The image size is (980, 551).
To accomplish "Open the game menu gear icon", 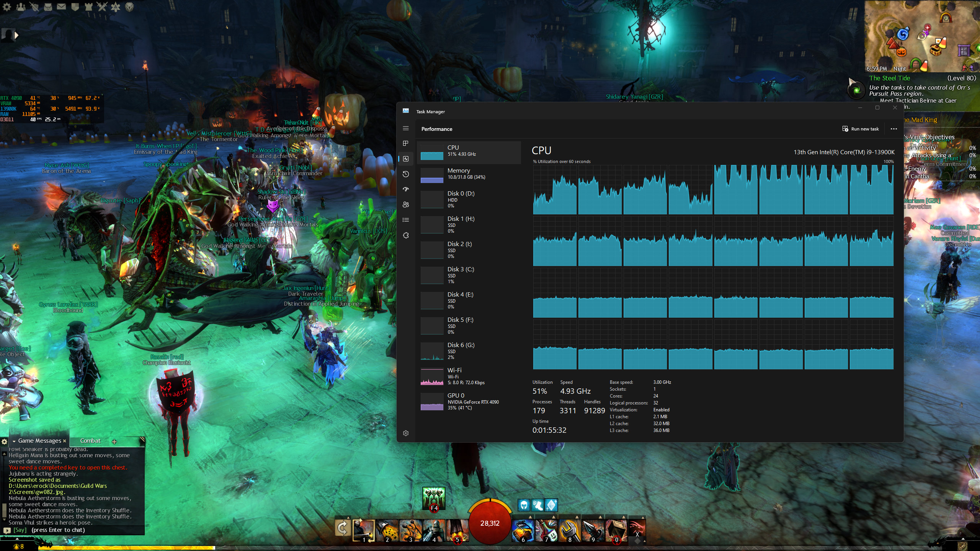I will coord(7,7).
